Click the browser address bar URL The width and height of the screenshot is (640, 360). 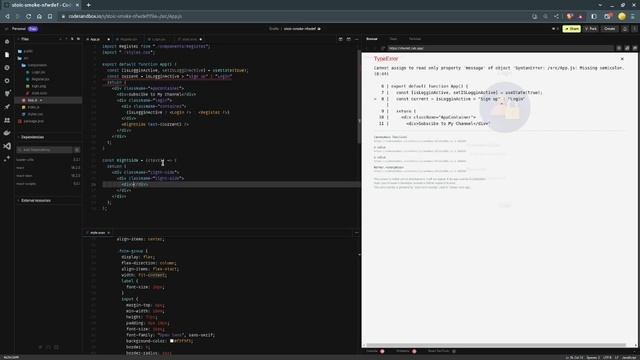click(x=125, y=16)
